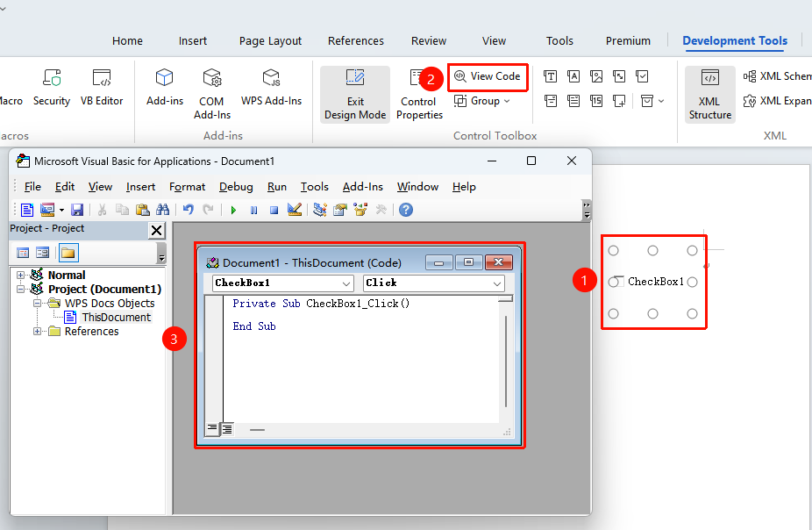
Task: Expand the Normal project tree node
Action: pyautogui.click(x=20, y=276)
